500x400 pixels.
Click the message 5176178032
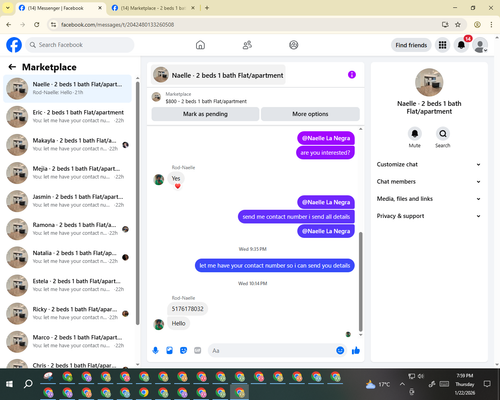point(187,309)
